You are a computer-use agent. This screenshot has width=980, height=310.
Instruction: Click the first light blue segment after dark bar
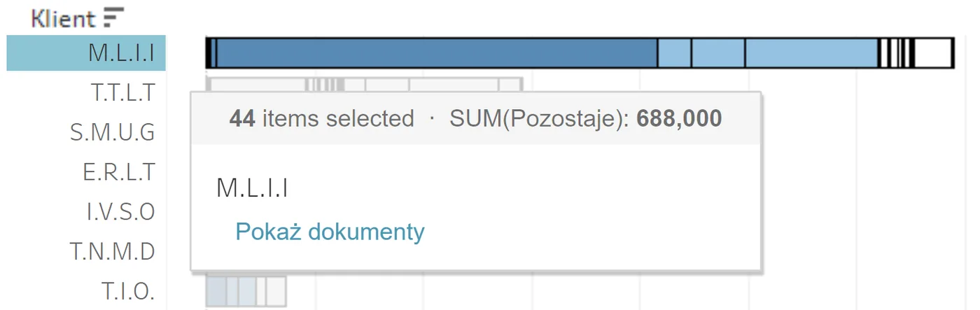pyautogui.click(x=675, y=53)
